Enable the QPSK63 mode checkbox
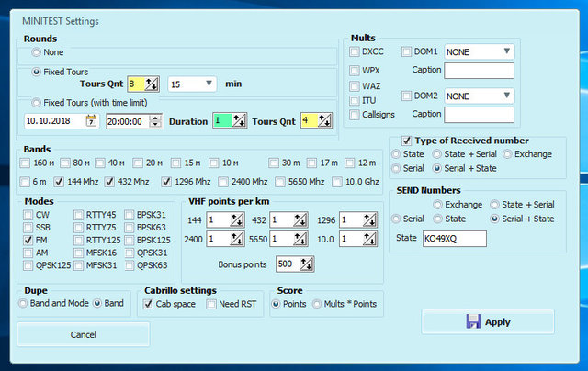588x371 pixels. (x=129, y=265)
